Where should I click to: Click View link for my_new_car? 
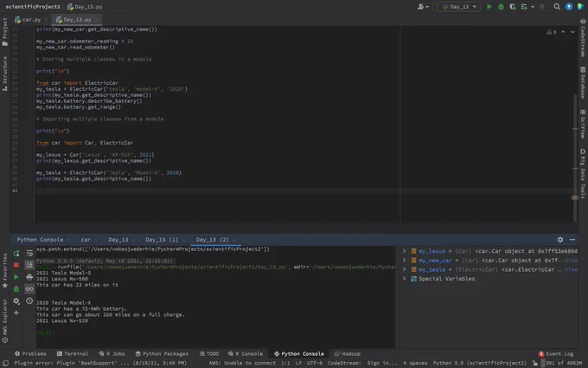571,261
